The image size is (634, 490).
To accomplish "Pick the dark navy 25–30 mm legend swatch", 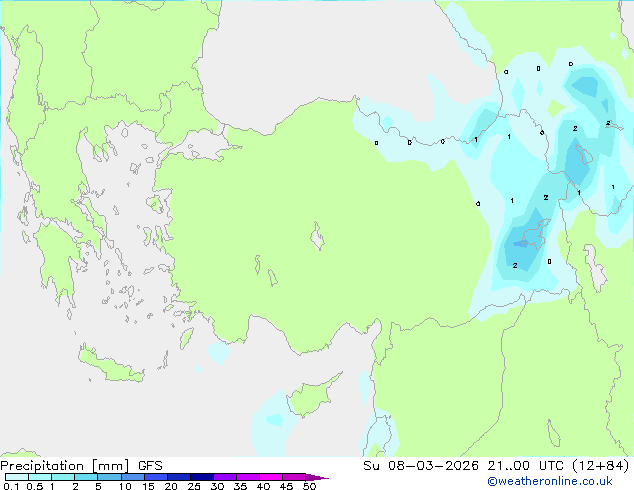I will click(202, 477).
